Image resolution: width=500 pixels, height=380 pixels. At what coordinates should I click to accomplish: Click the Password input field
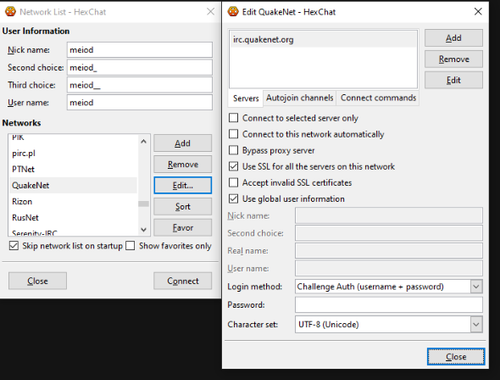[389, 305]
